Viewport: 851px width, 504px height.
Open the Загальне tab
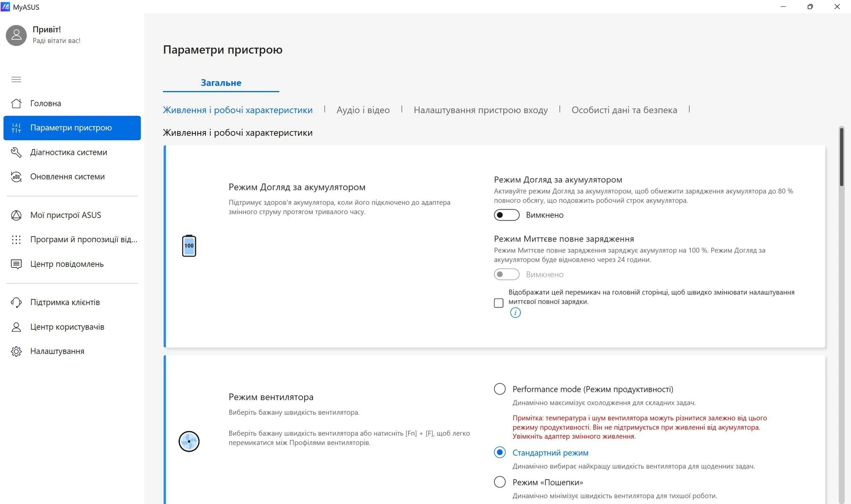pyautogui.click(x=221, y=83)
